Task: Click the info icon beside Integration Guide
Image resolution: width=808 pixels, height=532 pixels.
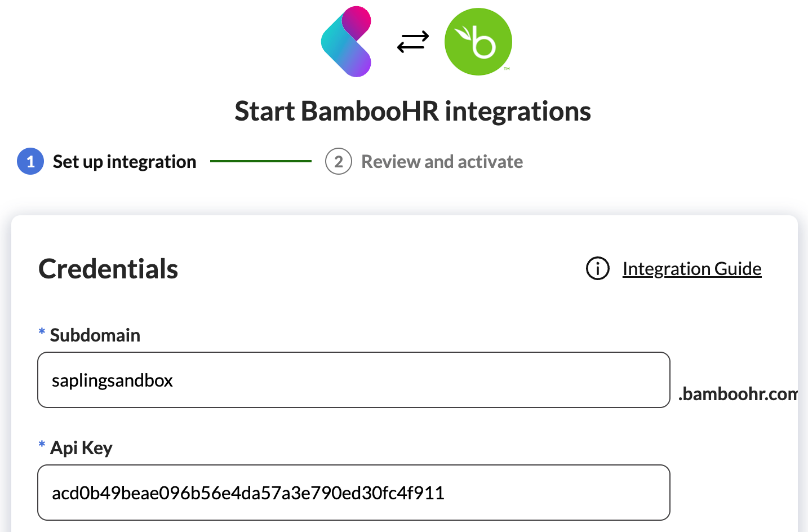Action: [x=597, y=269]
